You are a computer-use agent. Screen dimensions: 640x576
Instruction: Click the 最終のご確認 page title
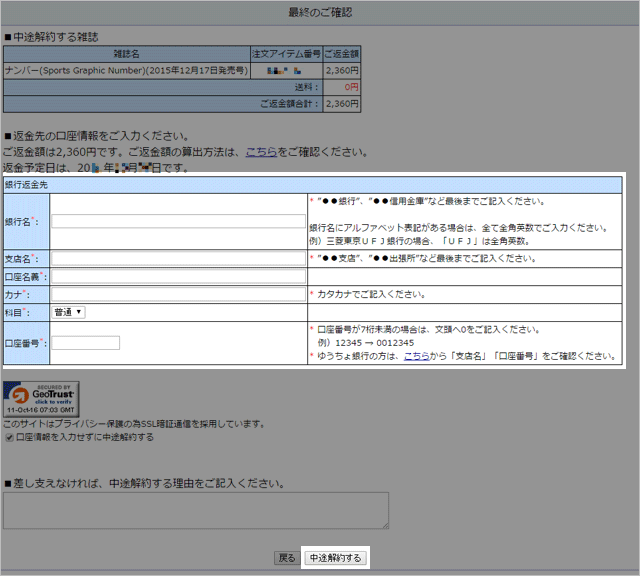(320, 12)
